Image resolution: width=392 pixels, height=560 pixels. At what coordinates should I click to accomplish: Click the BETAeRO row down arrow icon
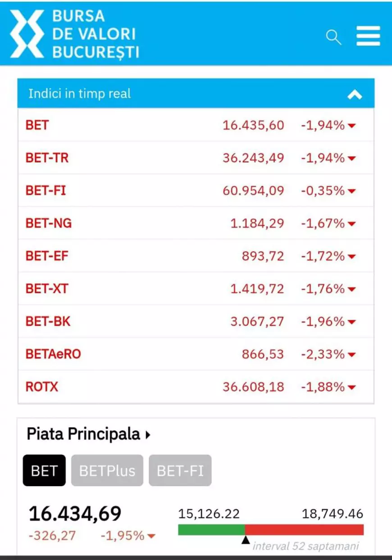[x=352, y=355]
